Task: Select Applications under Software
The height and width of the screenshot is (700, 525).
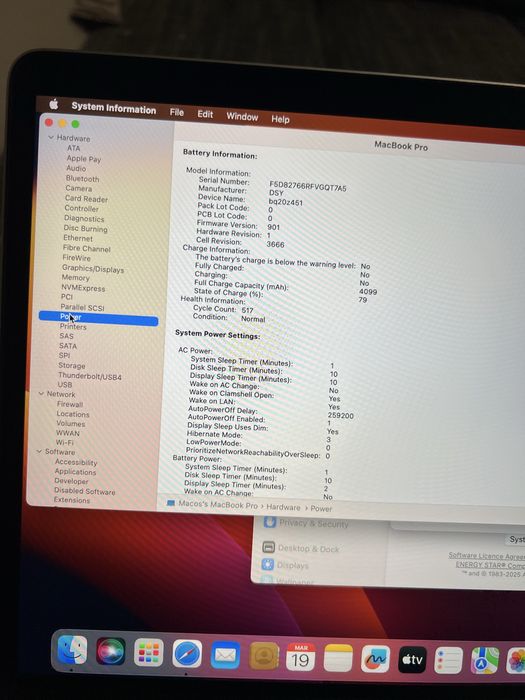Action: click(75, 472)
